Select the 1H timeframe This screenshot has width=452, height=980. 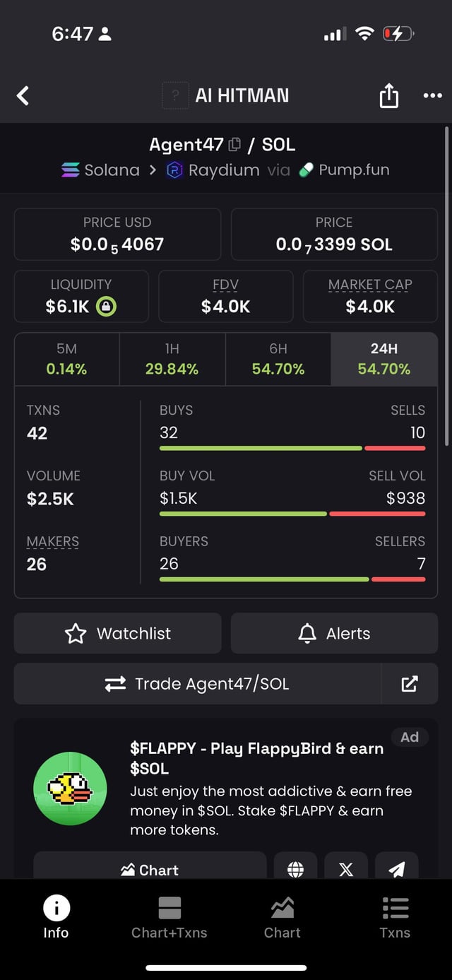172,359
